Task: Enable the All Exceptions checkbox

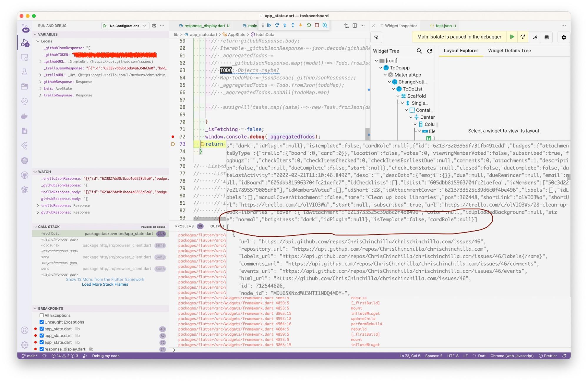Action: [x=41, y=315]
